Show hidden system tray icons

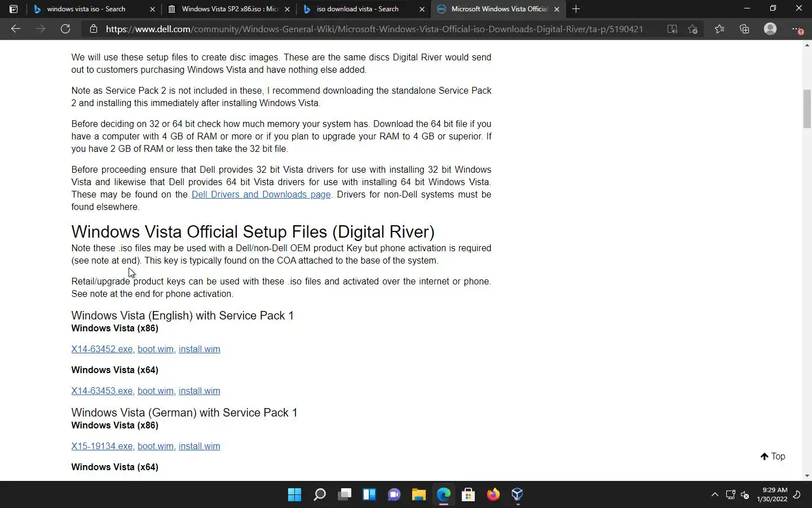click(714, 495)
